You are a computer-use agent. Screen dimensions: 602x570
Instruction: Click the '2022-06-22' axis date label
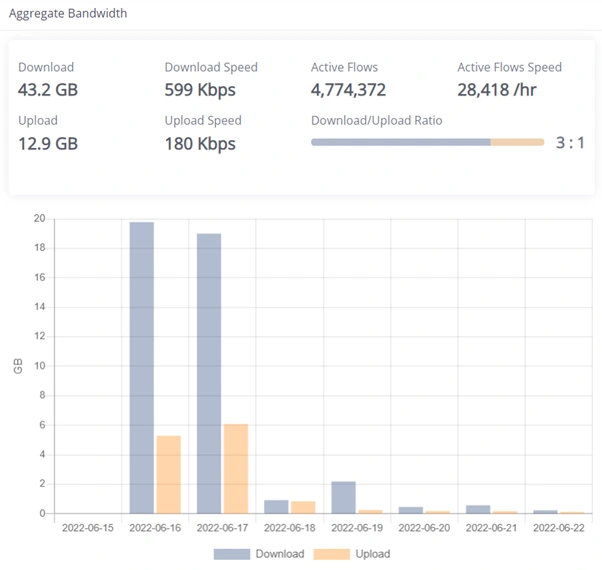tap(559, 528)
